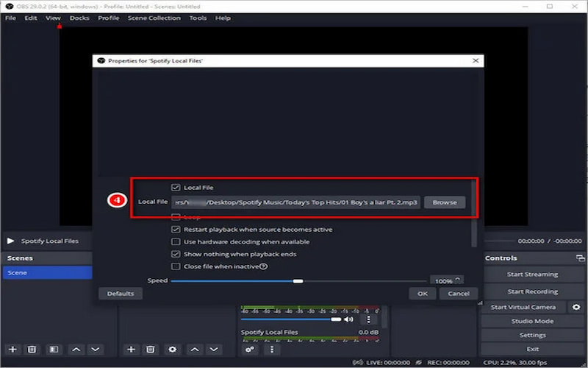Mute the top mixer channel speaker icon
The width and height of the screenshot is (588, 368).
pos(348,319)
